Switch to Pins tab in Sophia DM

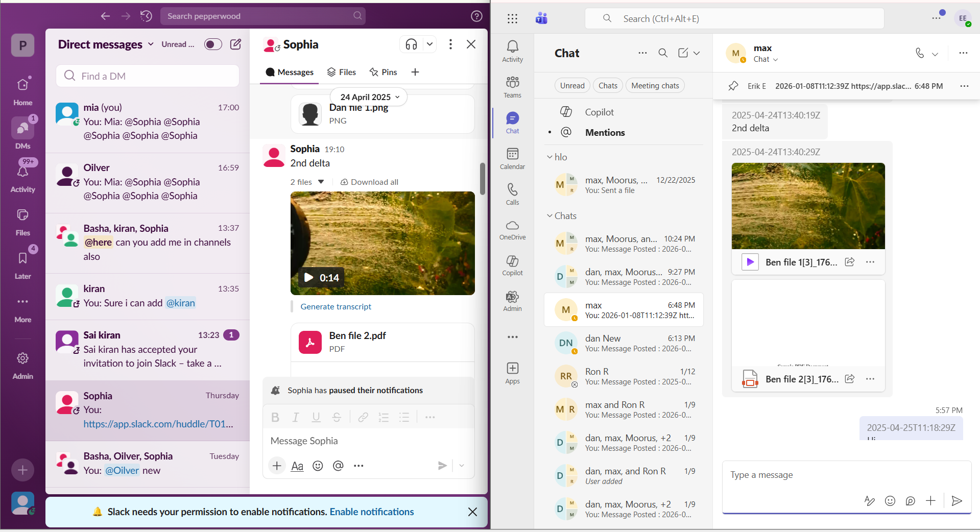click(383, 72)
